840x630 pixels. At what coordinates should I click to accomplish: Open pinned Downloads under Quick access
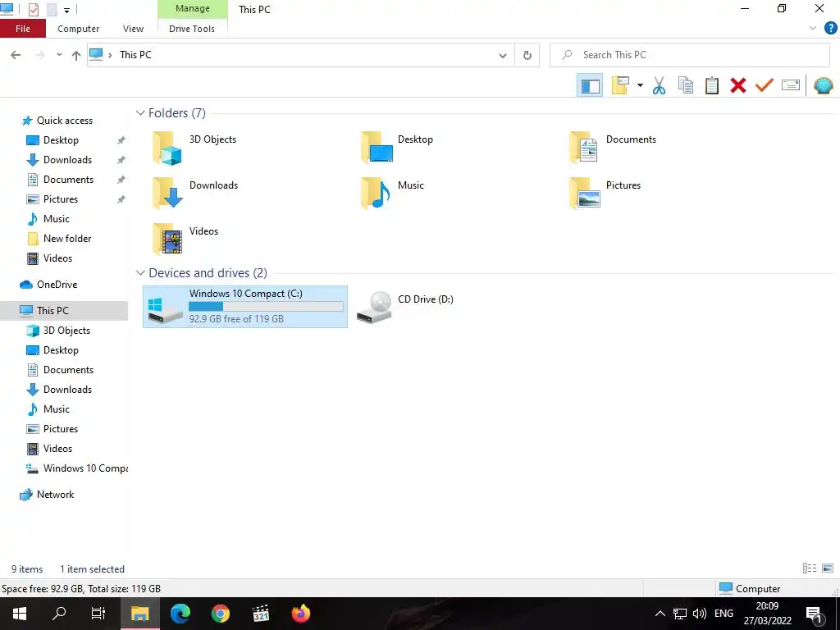67,160
